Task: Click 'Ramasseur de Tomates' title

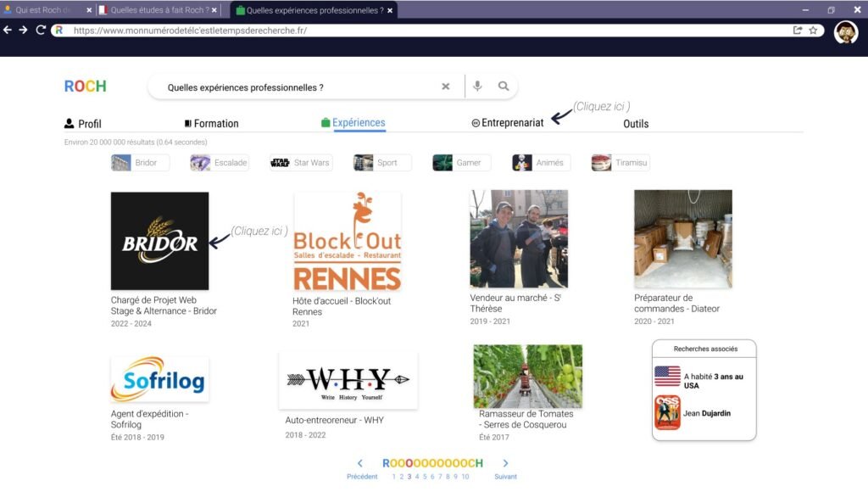Action: (526, 419)
